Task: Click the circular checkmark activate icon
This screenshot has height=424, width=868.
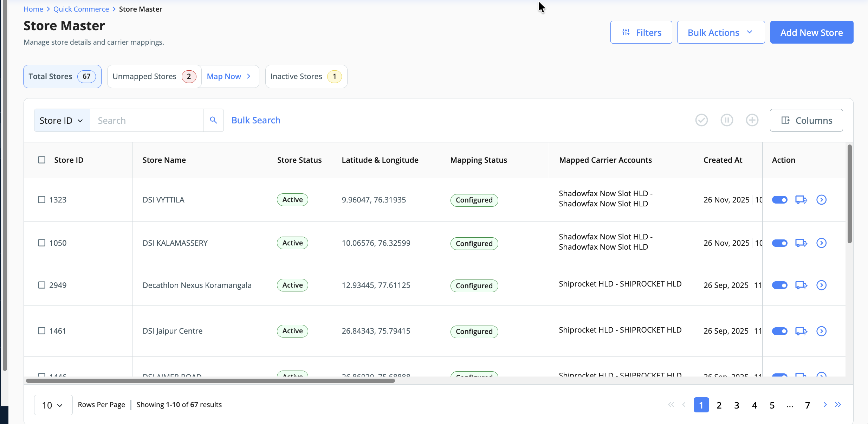Action: pyautogui.click(x=701, y=120)
